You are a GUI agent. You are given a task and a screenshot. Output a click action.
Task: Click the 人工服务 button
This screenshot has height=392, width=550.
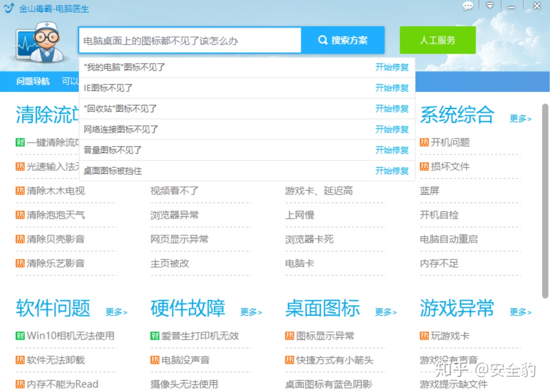click(437, 40)
